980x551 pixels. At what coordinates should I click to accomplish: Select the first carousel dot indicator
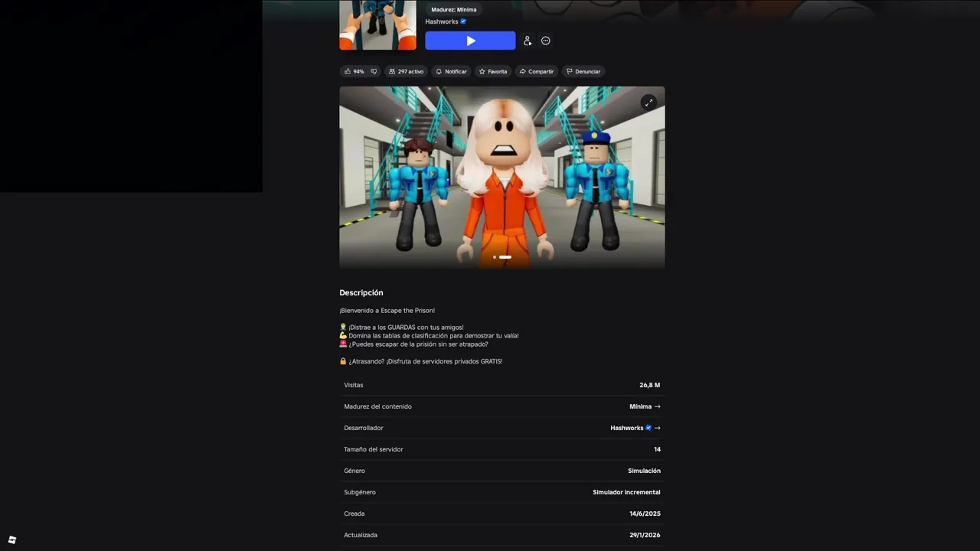[495, 257]
